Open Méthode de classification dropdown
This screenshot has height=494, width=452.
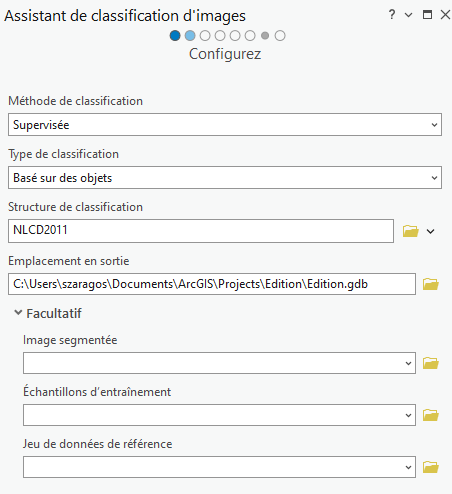click(225, 125)
